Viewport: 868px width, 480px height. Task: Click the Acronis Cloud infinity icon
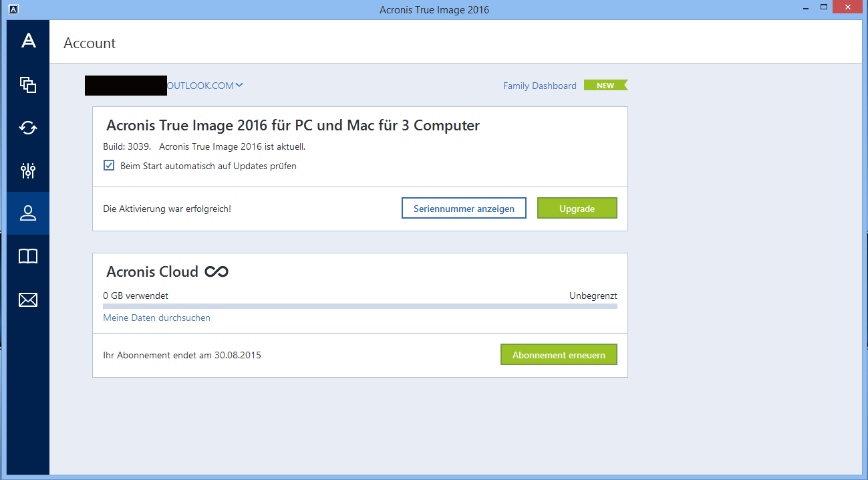(x=216, y=271)
